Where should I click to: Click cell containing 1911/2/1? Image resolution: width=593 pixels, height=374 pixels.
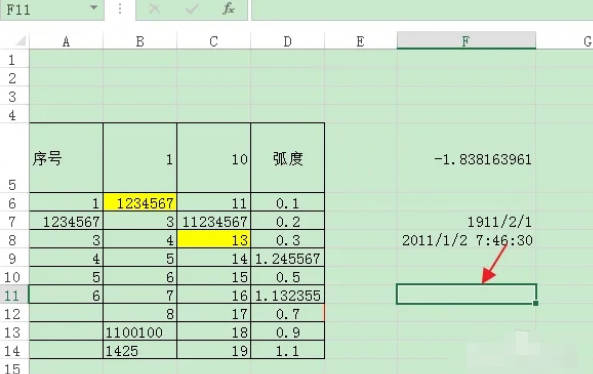466,221
